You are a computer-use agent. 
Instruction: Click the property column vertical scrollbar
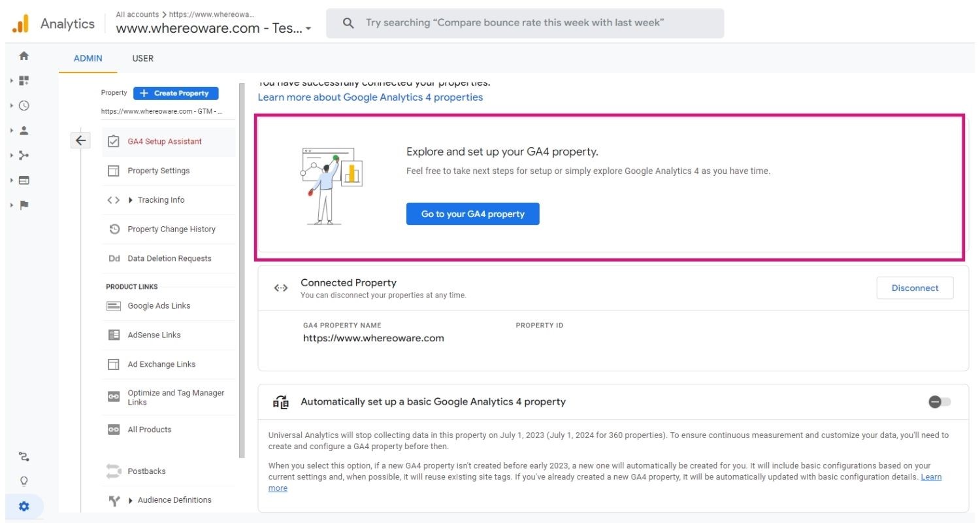(x=242, y=270)
